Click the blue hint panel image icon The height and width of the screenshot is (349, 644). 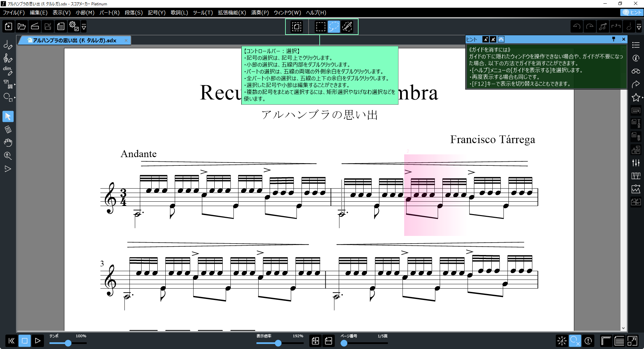click(501, 40)
